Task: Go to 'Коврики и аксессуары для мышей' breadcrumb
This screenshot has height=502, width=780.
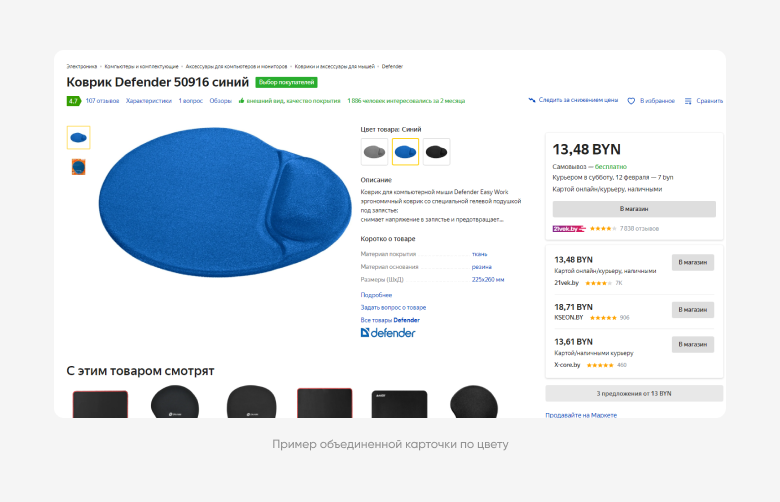Action: point(334,66)
